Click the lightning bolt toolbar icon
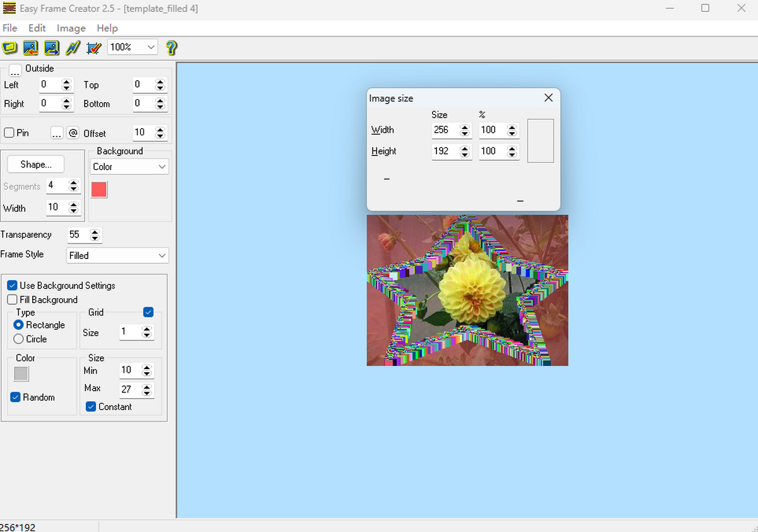758x532 pixels. (x=73, y=47)
